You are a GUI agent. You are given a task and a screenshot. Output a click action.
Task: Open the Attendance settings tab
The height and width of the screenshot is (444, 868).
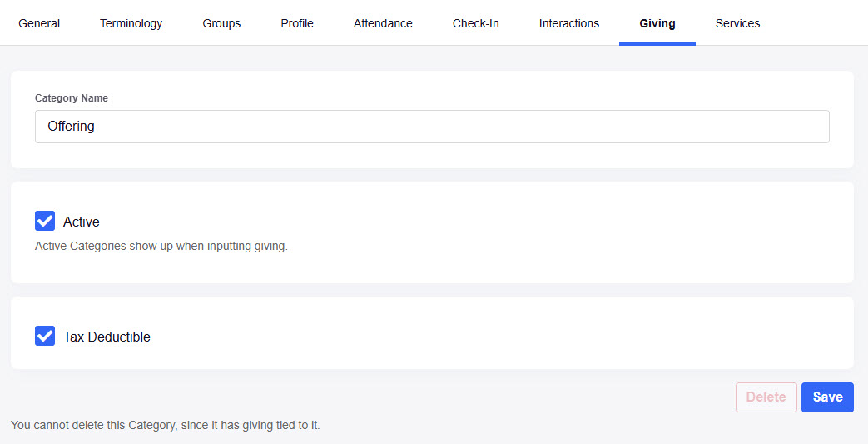point(383,23)
